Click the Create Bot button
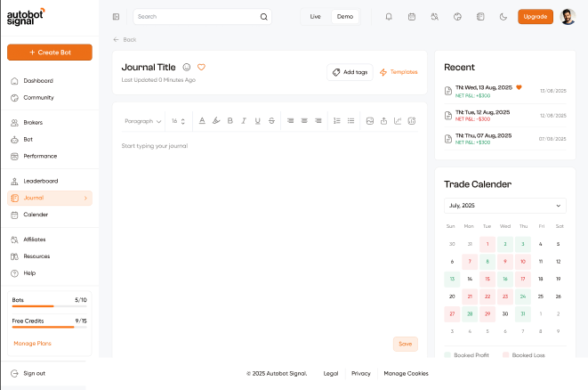 click(x=50, y=53)
